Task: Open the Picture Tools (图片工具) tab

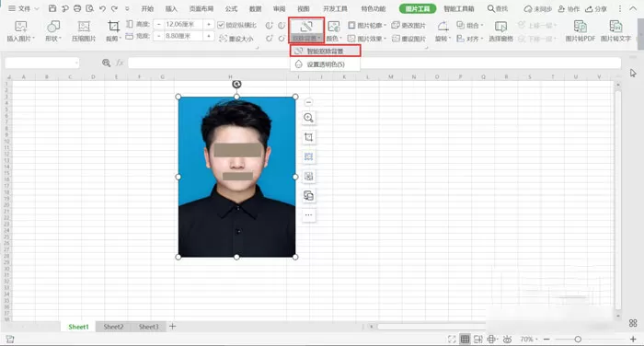Action: 418,8
